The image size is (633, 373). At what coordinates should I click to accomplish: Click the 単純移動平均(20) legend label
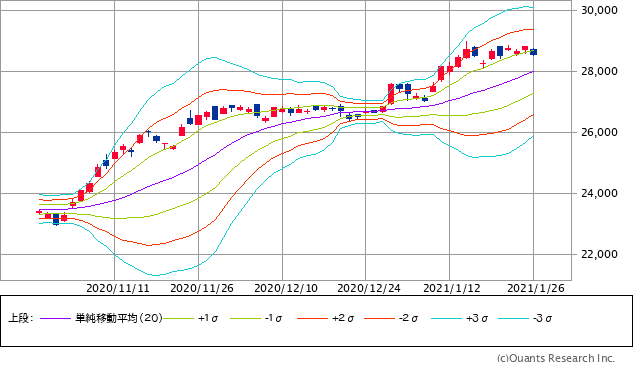tap(119, 318)
